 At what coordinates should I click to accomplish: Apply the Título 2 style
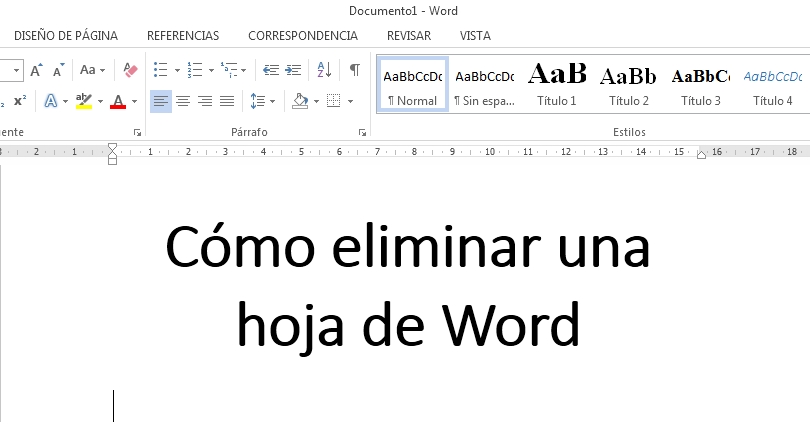[x=628, y=84]
